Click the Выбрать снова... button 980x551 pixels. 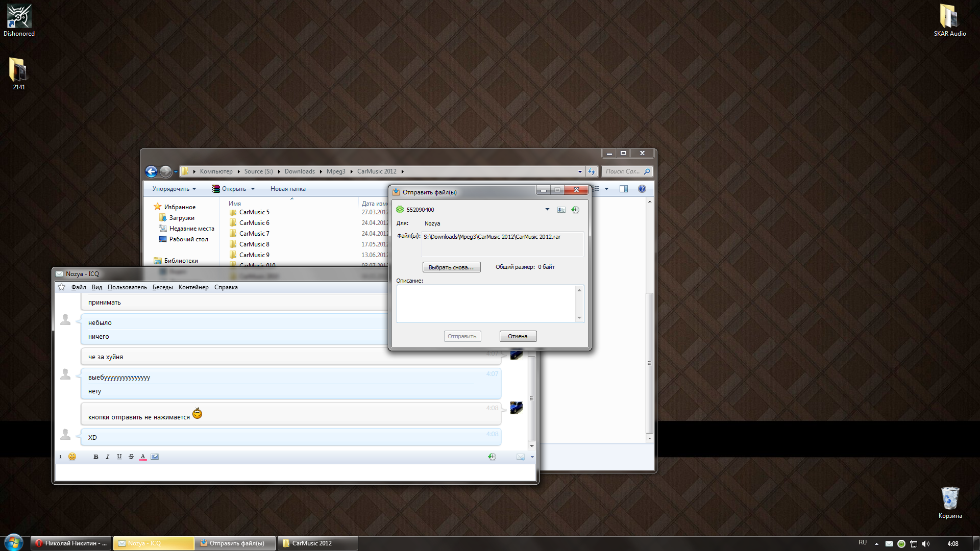tap(451, 267)
